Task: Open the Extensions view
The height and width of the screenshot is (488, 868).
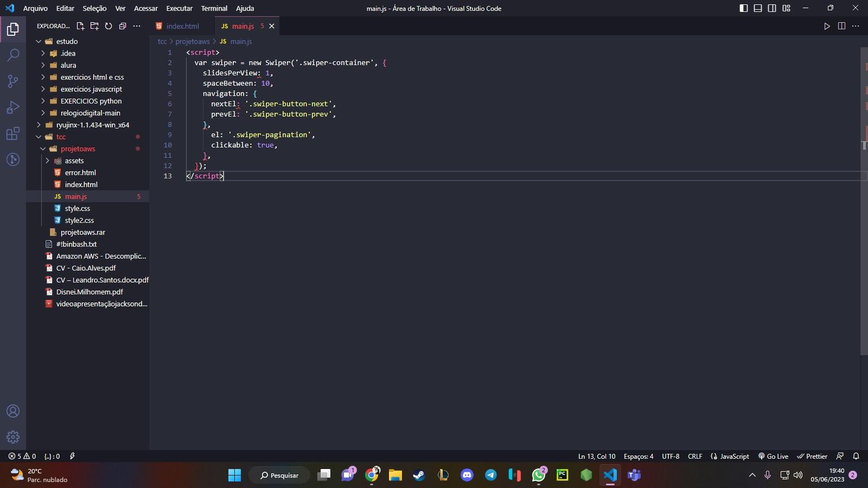Action: pos(13,133)
